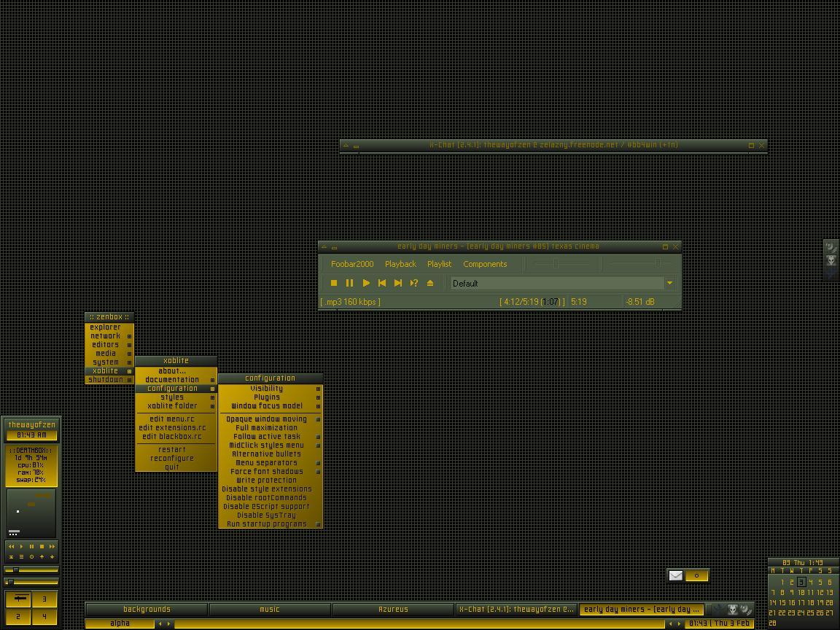Enable Force font shadows option
The image size is (840, 630).
266,472
